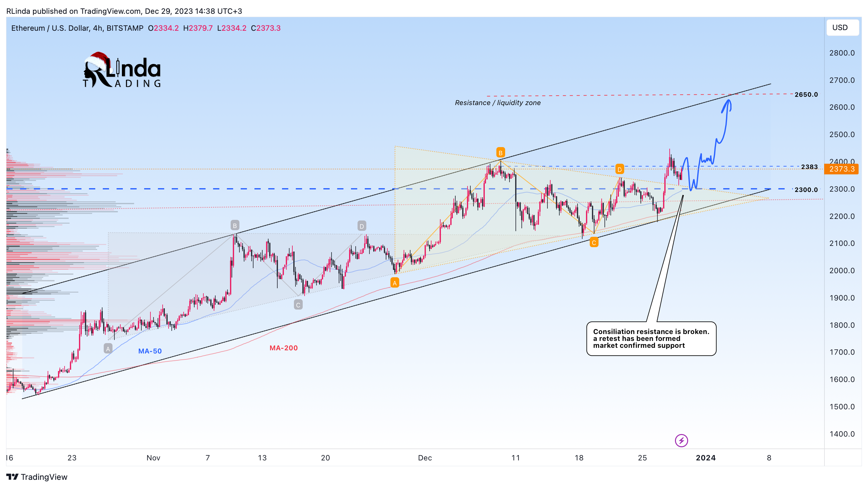Viewport: 868px width, 488px height.
Task: Click the orange D pattern point label
Action: [619, 169]
